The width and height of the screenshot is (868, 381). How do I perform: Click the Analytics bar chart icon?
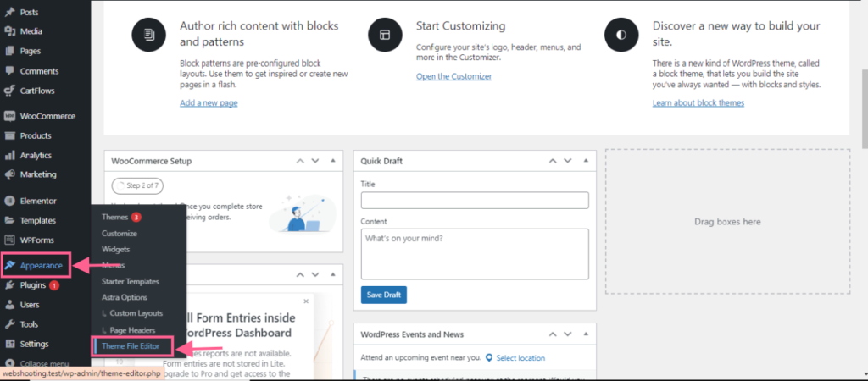(x=9, y=155)
